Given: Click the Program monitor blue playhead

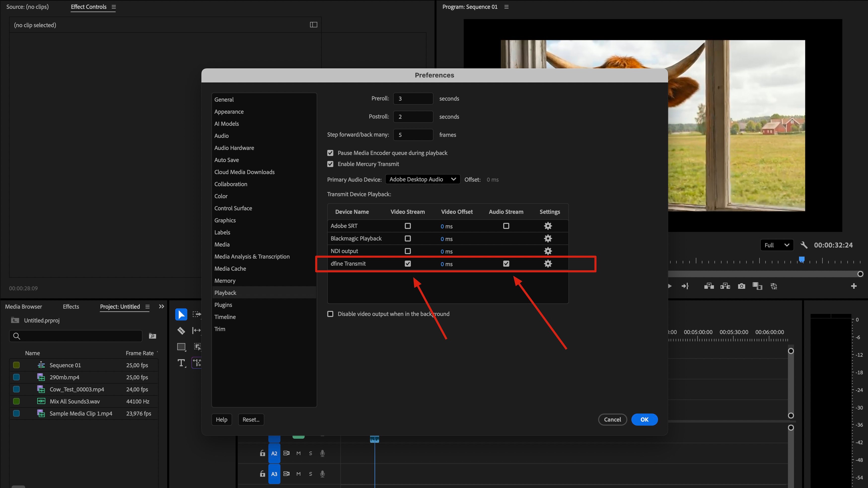Looking at the screenshot, I should coord(802,259).
